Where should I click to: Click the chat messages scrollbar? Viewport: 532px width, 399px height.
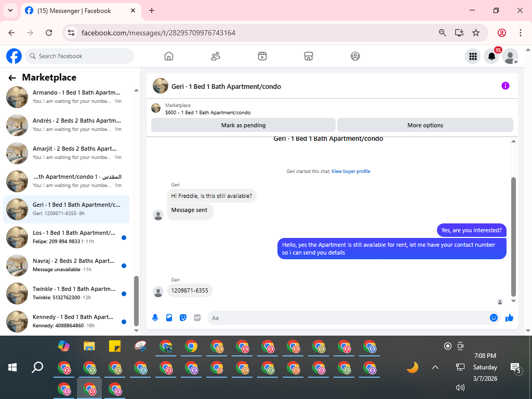[513, 236]
